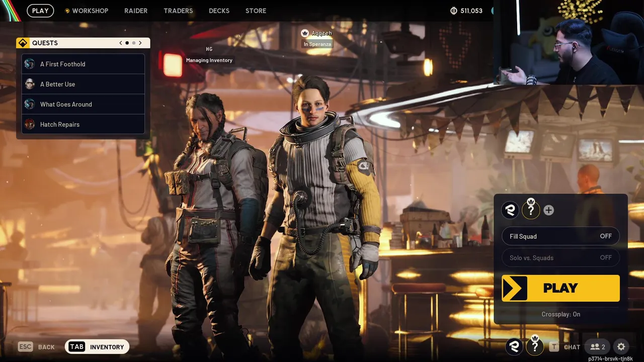Go to next quests page arrow
644x362 pixels.
point(140,43)
